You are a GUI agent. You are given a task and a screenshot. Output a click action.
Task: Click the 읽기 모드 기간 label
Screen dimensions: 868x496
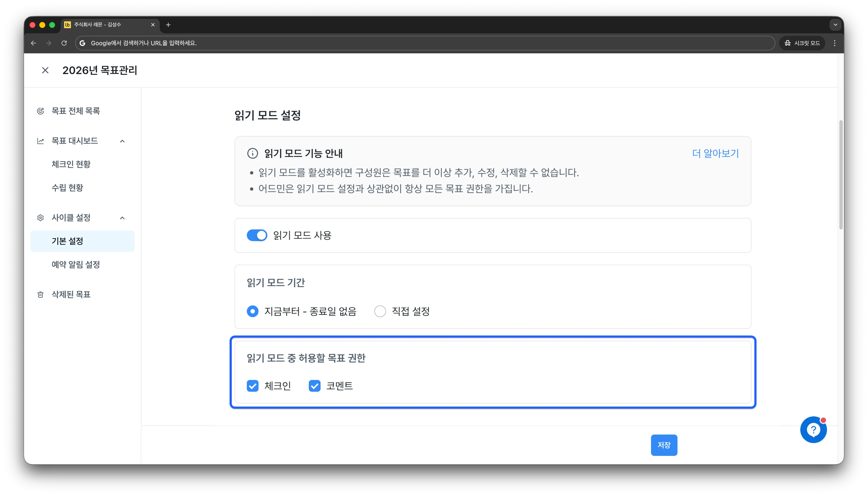pos(276,282)
